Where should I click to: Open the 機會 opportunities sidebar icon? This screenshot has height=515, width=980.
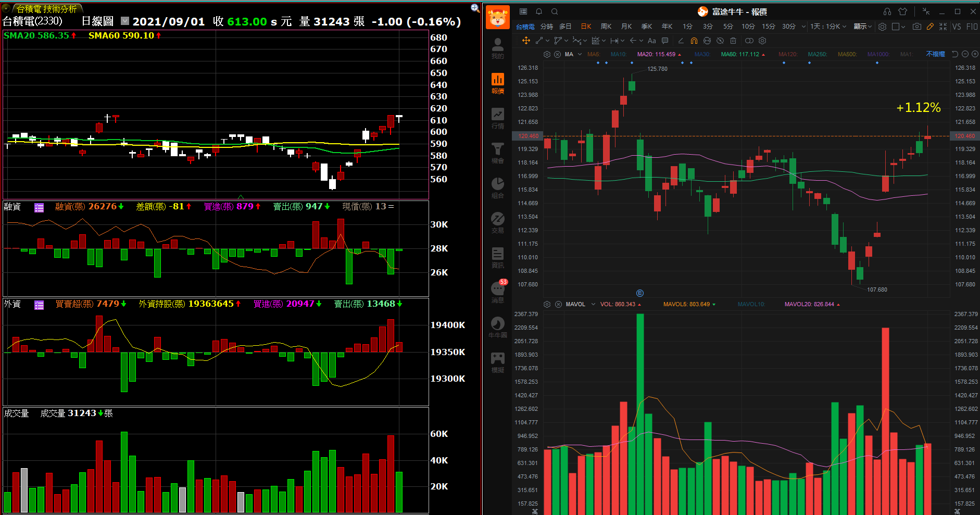pos(498,153)
